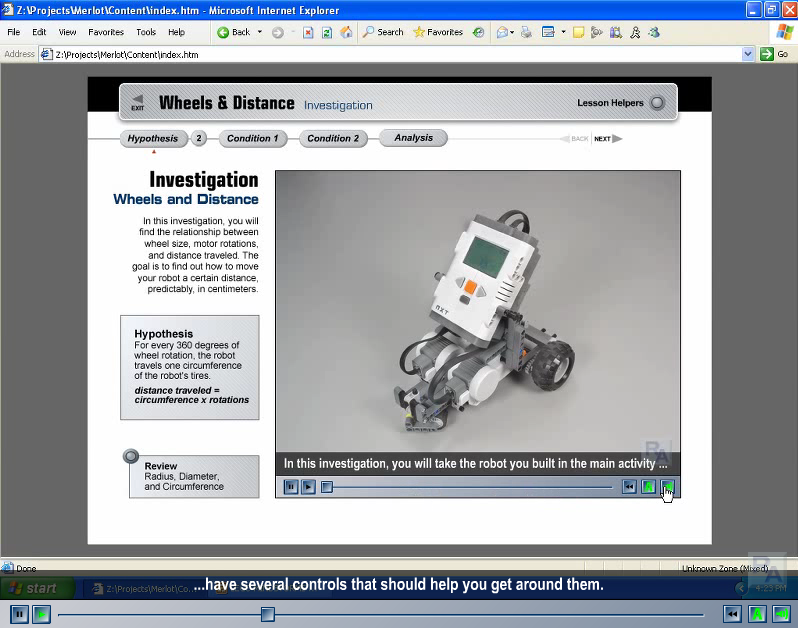Go to Home page icon
Viewport: 798px width, 628px height.
[346, 33]
